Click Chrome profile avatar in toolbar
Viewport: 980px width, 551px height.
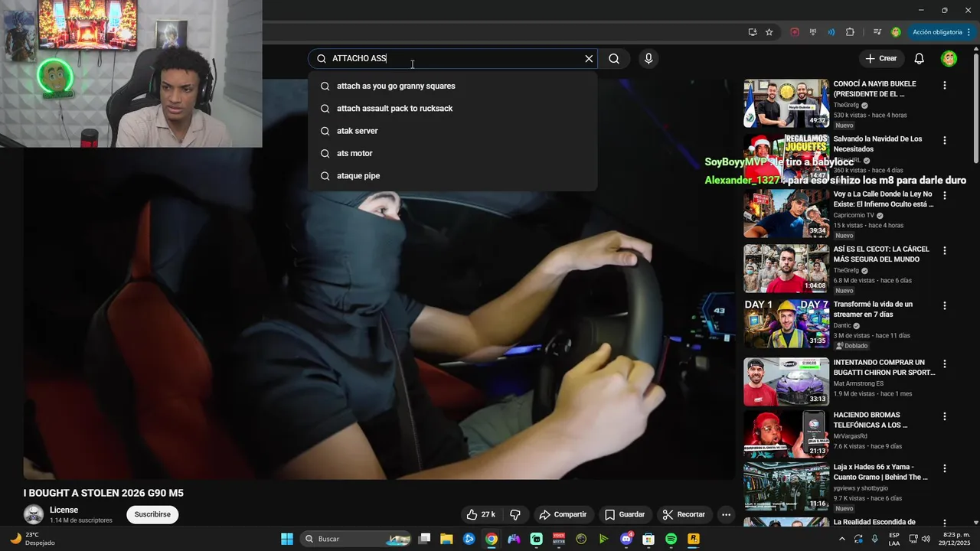click(896, 32)
